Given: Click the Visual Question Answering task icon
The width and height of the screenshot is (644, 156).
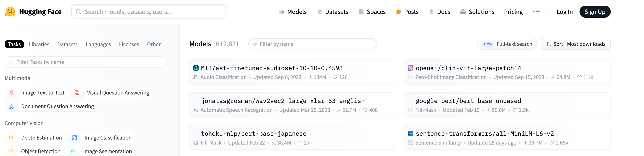Looking at the screenshot, I should tap(77, 93).
